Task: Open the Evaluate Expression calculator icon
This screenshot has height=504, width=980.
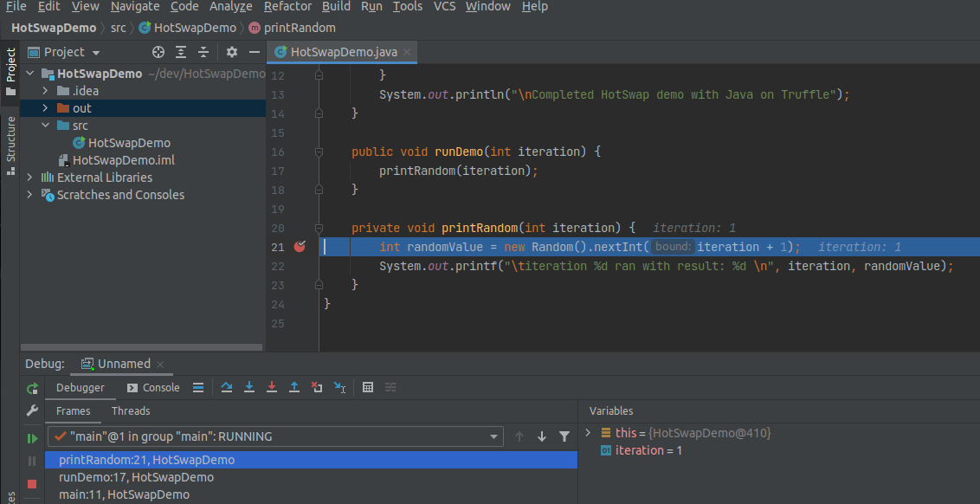Action: (x=368, y=387)
